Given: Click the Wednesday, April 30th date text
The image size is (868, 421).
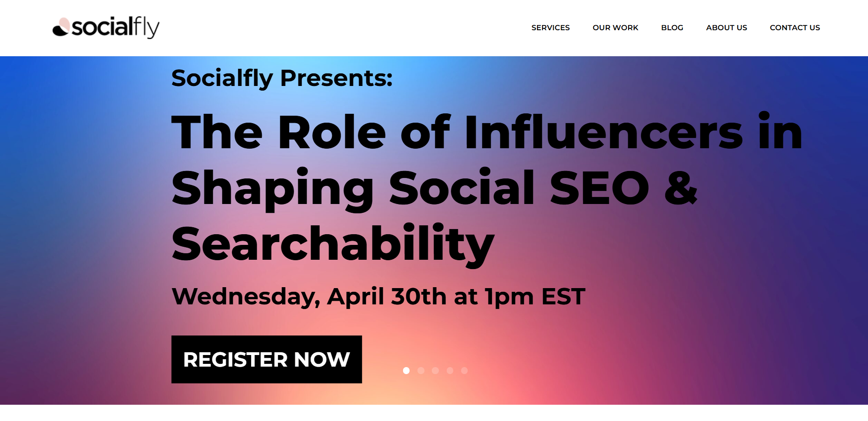Looking at the screenshot, I should [378, 296].
